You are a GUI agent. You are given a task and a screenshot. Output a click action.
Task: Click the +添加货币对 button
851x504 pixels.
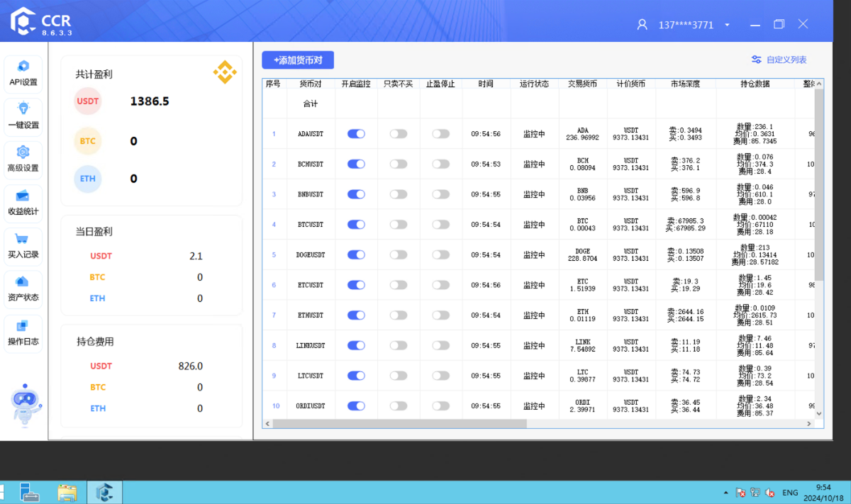(x=298, y=60)
